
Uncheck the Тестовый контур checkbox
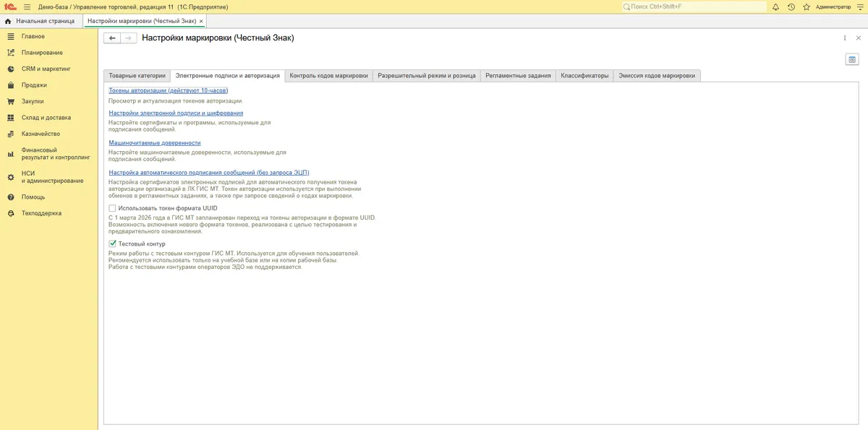tap(112, 244)
